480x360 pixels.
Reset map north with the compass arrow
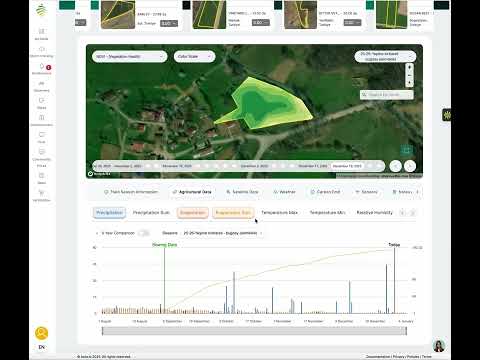pyautogui.click(x=409, y=83)
